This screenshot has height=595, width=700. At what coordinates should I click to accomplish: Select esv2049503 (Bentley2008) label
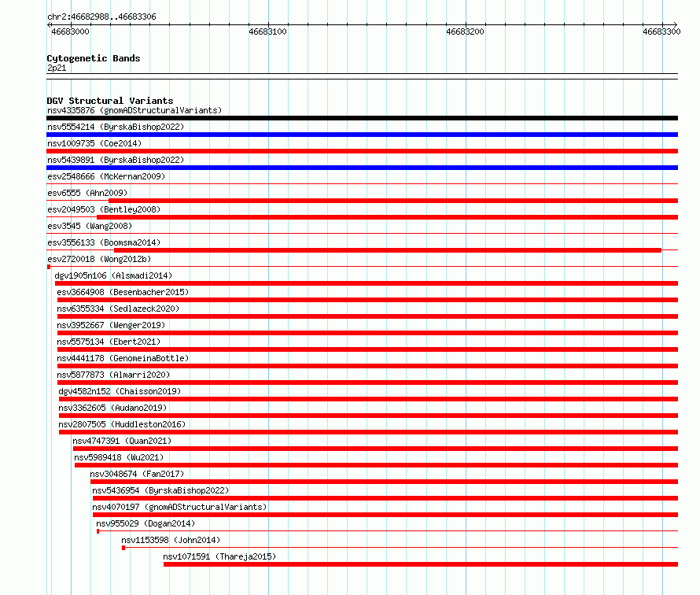(104, 209)
